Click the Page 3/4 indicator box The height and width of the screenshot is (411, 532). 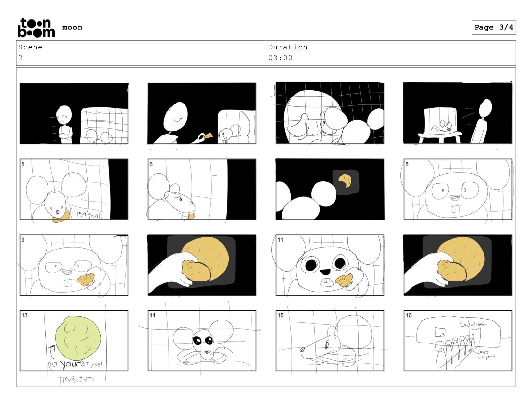click(x=494, y=28)
